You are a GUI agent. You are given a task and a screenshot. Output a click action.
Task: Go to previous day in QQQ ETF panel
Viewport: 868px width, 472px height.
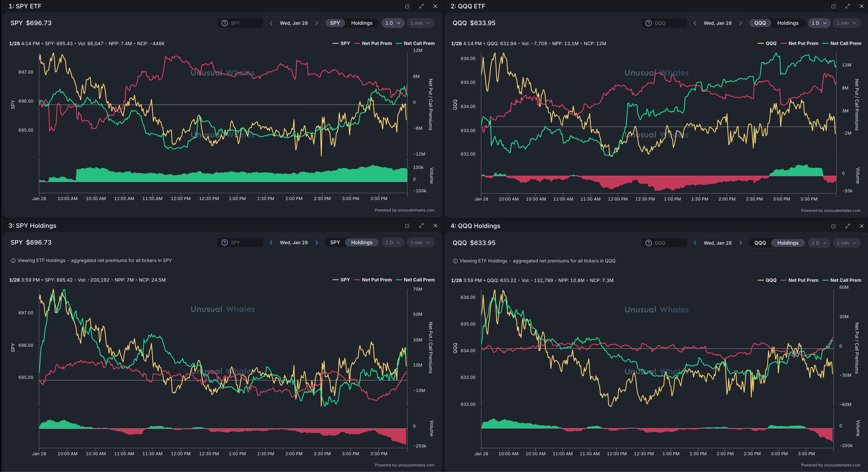(x=695, y=23)
